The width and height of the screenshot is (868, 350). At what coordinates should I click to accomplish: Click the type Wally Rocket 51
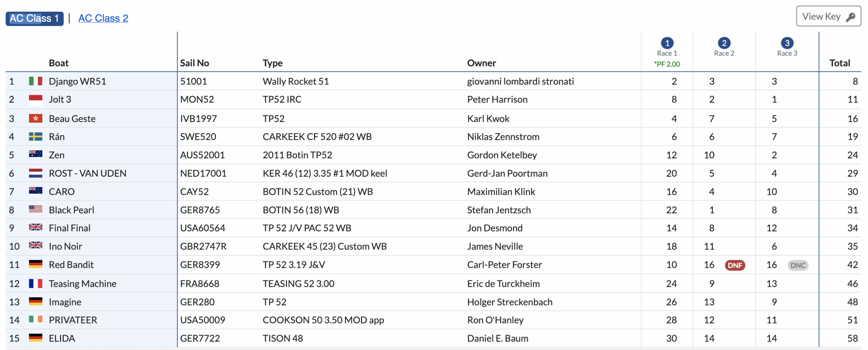click(x=296, y=81)
